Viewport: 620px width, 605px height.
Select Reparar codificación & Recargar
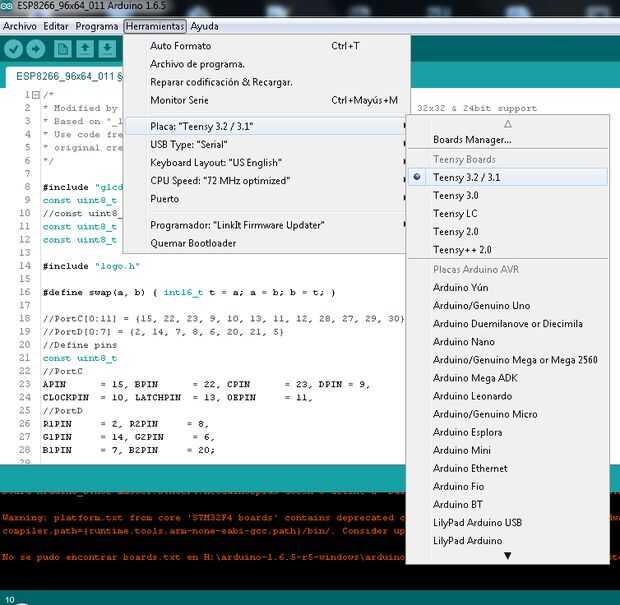tap(265, 82)
